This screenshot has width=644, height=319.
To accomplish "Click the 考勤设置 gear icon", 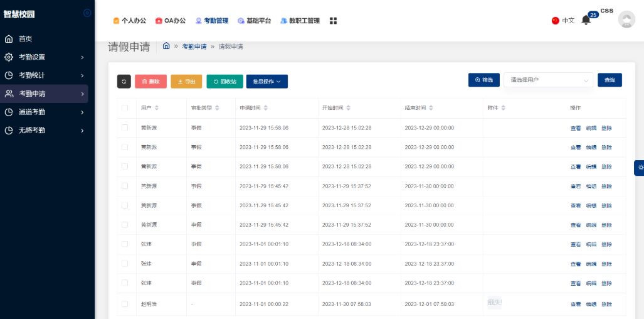I will tap(9, 57).
